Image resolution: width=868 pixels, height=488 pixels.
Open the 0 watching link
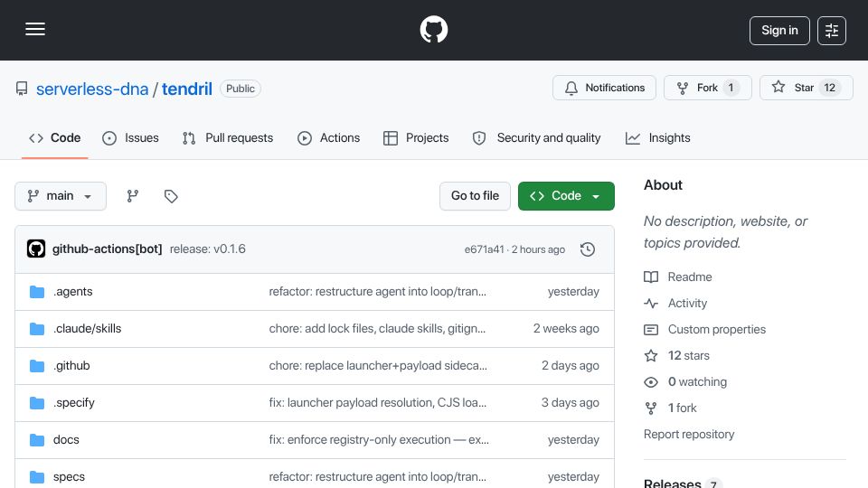point(697,381)
